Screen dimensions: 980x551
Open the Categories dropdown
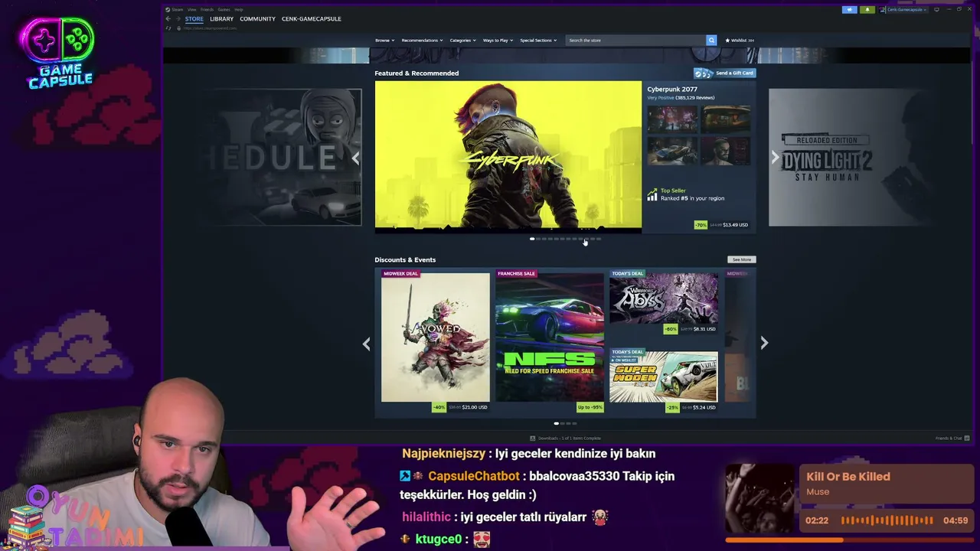[x=462, y=40]
